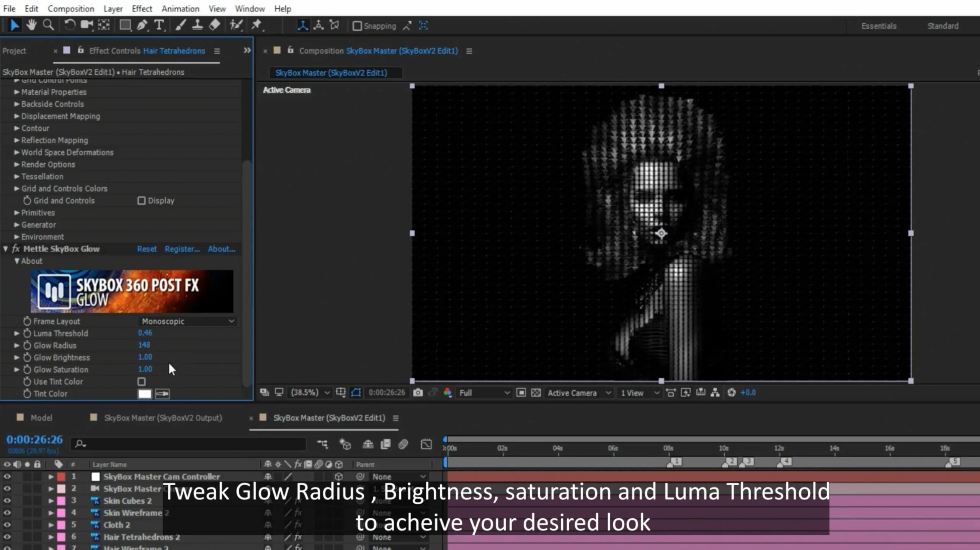Viewport: 980px width, 550px height.
Task: Click the Register... link
Action: tap(182, 249)
